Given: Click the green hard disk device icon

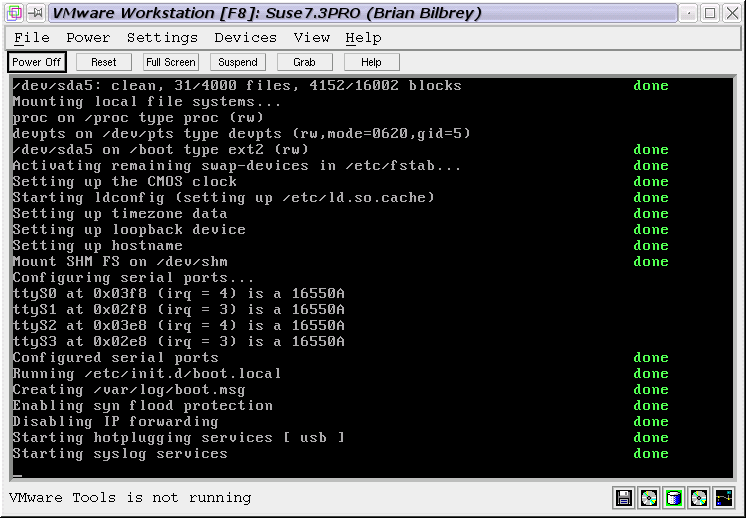Looking at the screenshot, I should [x=674, y=498].
